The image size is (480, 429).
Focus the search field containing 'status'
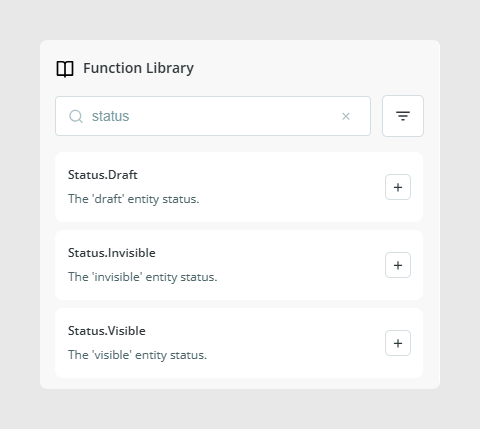[x=213, y=116]
